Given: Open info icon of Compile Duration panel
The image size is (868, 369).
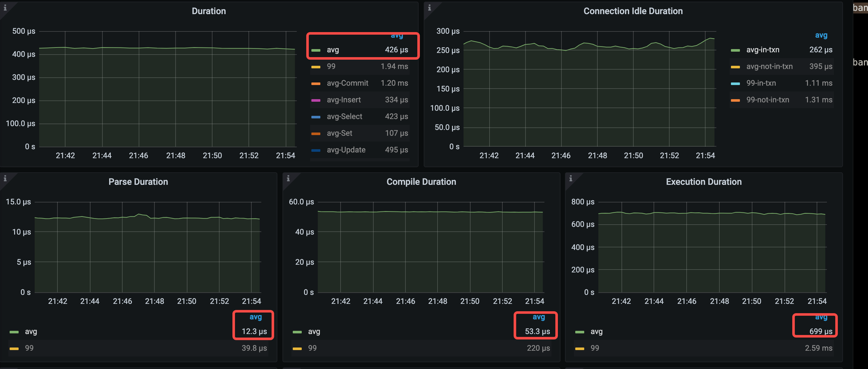Looking at the screenshot, I should (288, 178).
